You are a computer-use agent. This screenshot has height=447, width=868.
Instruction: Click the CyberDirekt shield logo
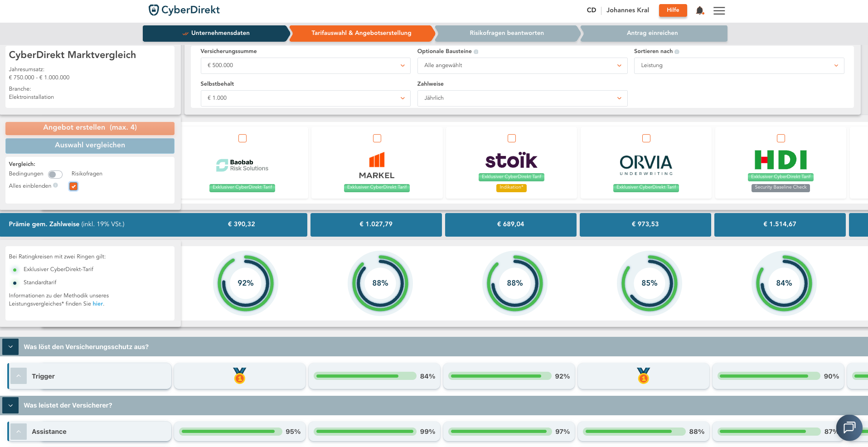[154, 10]
